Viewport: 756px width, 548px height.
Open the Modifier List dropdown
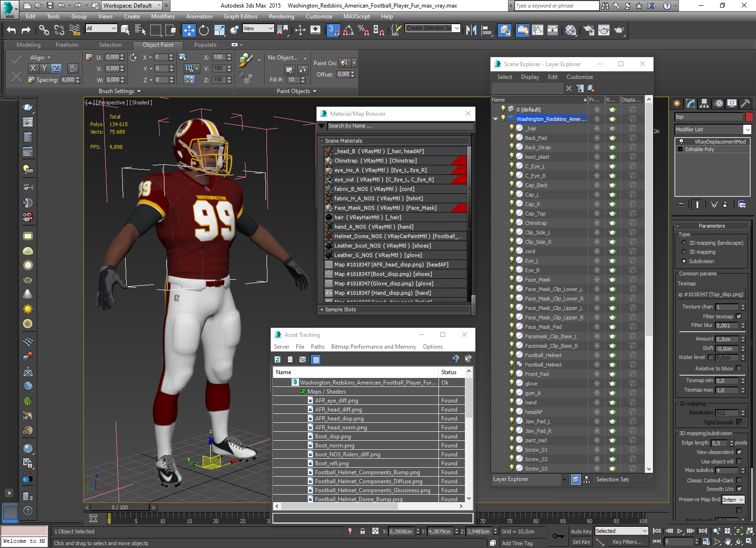[713, 129]
